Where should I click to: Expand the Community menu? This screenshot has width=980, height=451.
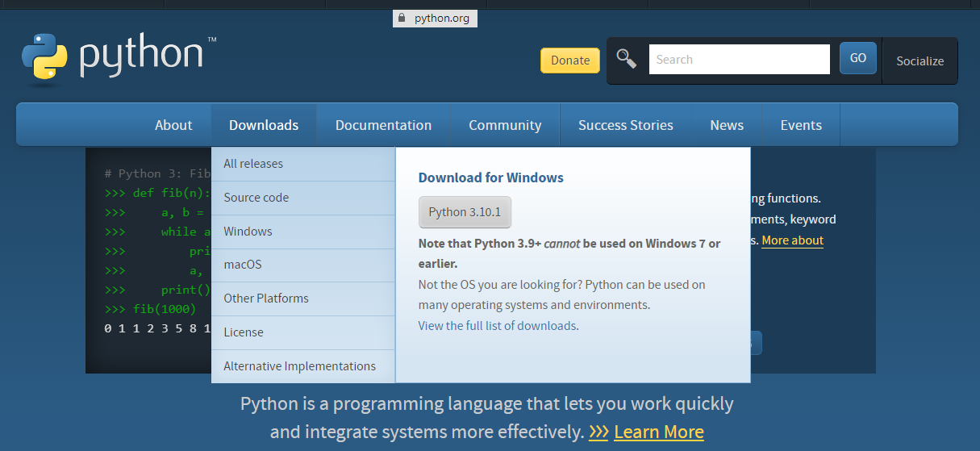(x=505, y=125)
